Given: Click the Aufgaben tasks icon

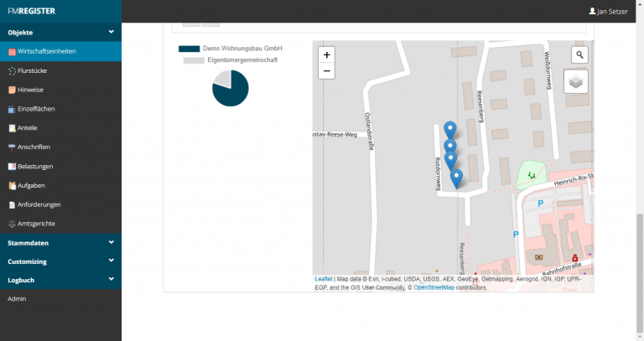Looking at the screenshot, I should coord(12,185).
